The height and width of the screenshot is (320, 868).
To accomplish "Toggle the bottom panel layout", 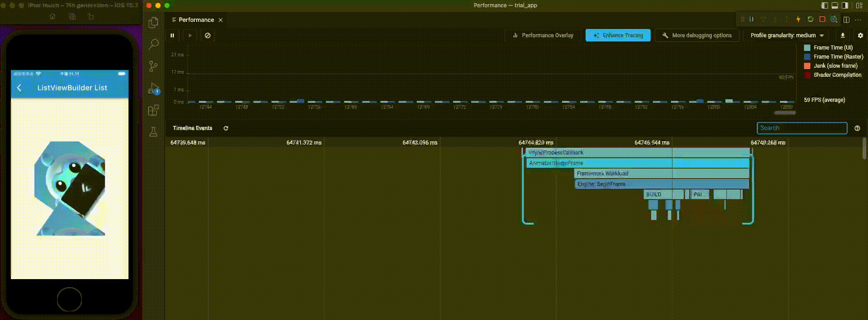I will tap(835, 5).
